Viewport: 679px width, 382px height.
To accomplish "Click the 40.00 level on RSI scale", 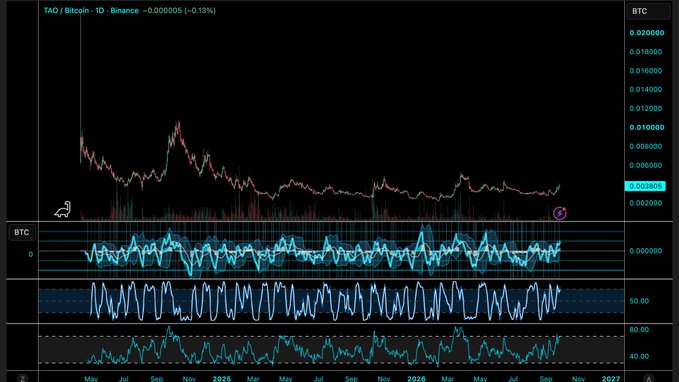I will tap(639, 356).
